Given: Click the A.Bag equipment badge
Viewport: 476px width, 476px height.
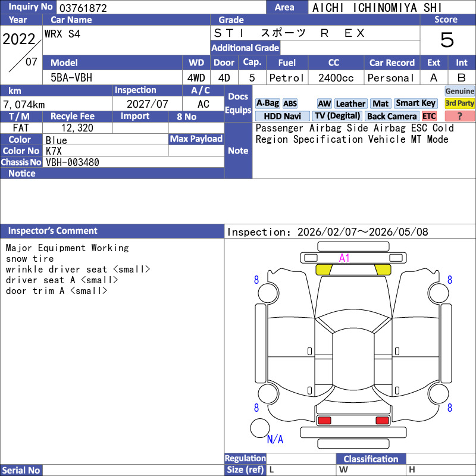Looking at the screenshot, I should pos(267,104).
